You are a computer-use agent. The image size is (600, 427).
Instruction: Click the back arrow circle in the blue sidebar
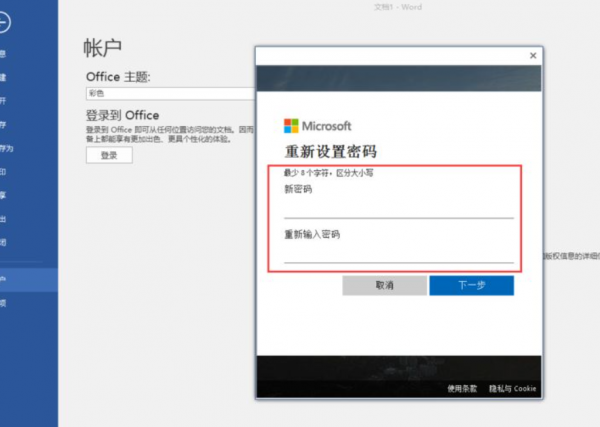point(3,22)
